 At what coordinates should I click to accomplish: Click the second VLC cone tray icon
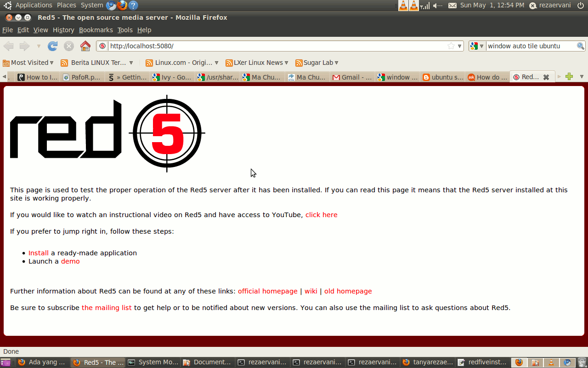click(414, 6)
